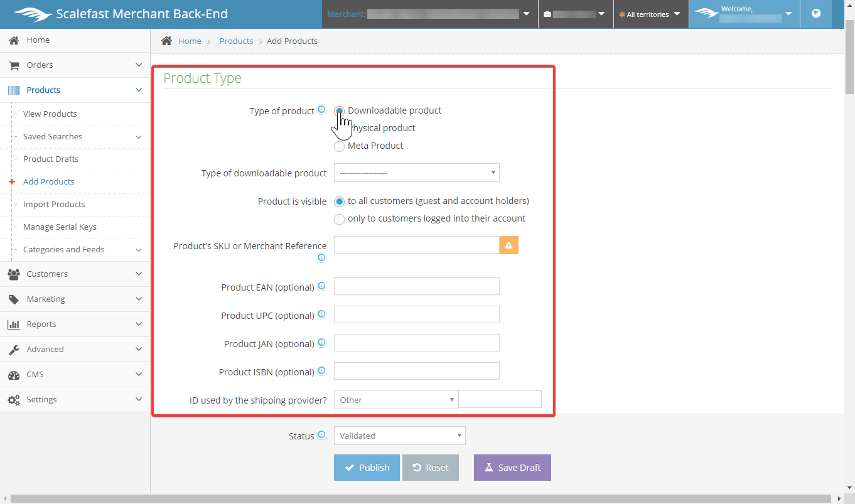Click the orange warning icon beside SKU field
This screenshot has height=504, width=855.
[508, 245]
